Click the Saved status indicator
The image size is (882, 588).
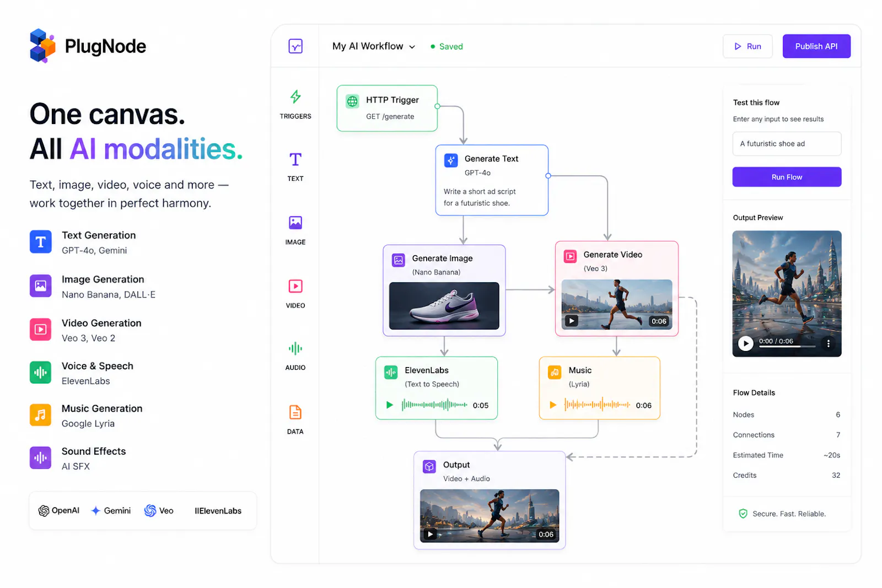click(447, 47)
